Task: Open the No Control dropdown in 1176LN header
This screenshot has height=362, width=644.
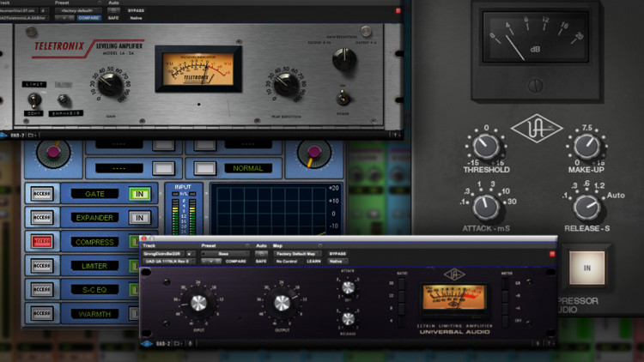Action: coord(287,261)
